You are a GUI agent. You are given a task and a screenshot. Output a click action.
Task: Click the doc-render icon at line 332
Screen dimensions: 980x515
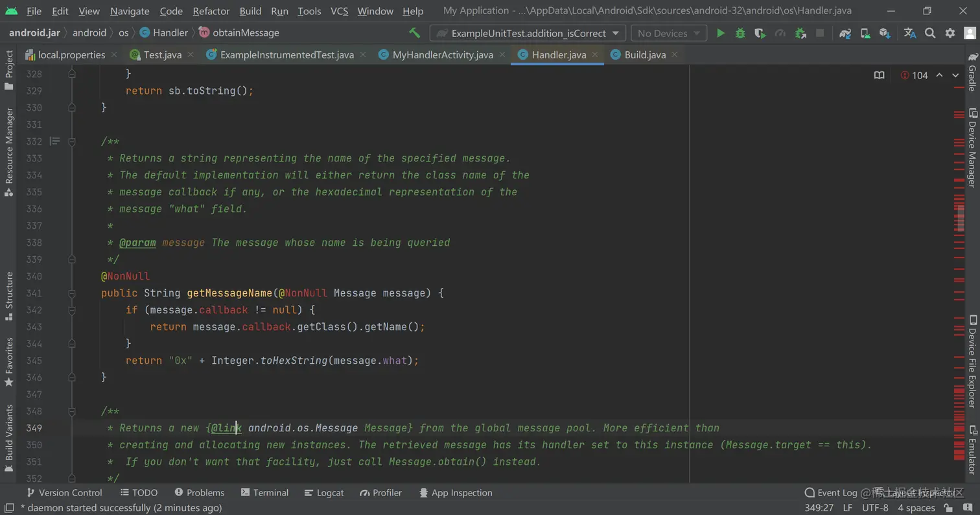pyautogui.click(x=55, y=141)
